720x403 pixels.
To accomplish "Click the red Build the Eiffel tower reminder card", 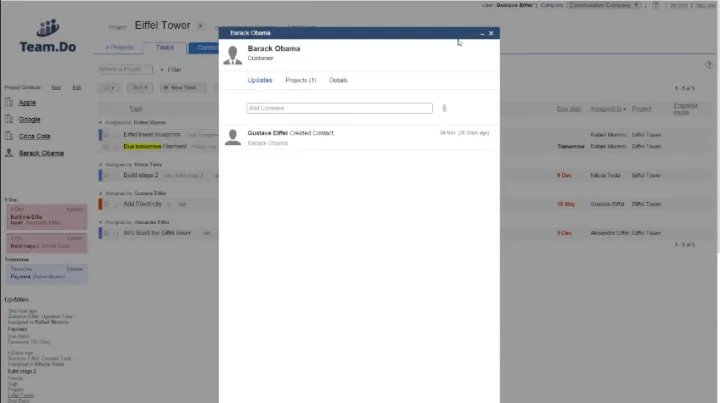I will (x=46, y=217).
